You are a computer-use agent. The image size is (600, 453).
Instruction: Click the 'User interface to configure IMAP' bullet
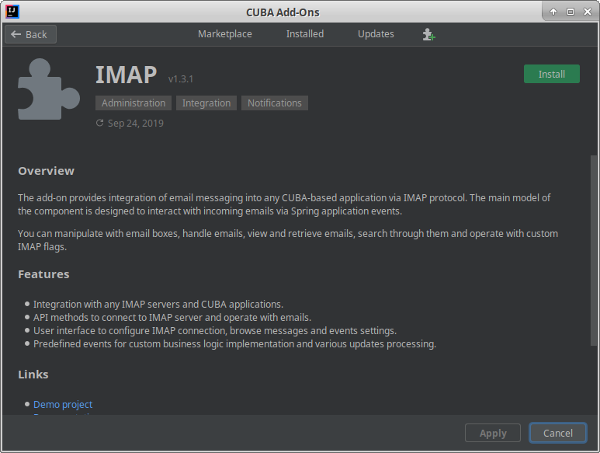215,331
